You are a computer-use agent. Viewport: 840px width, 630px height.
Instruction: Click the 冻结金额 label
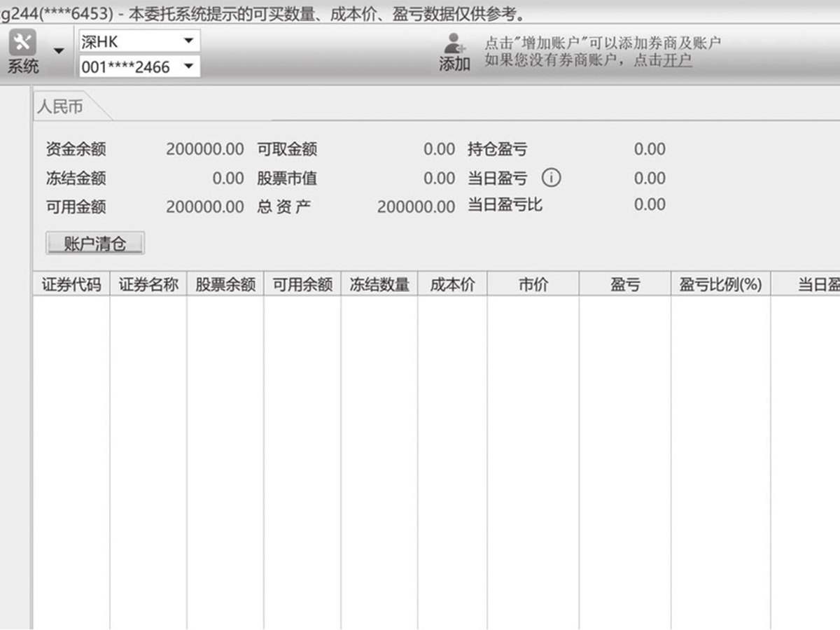click(x=76, y=178)
